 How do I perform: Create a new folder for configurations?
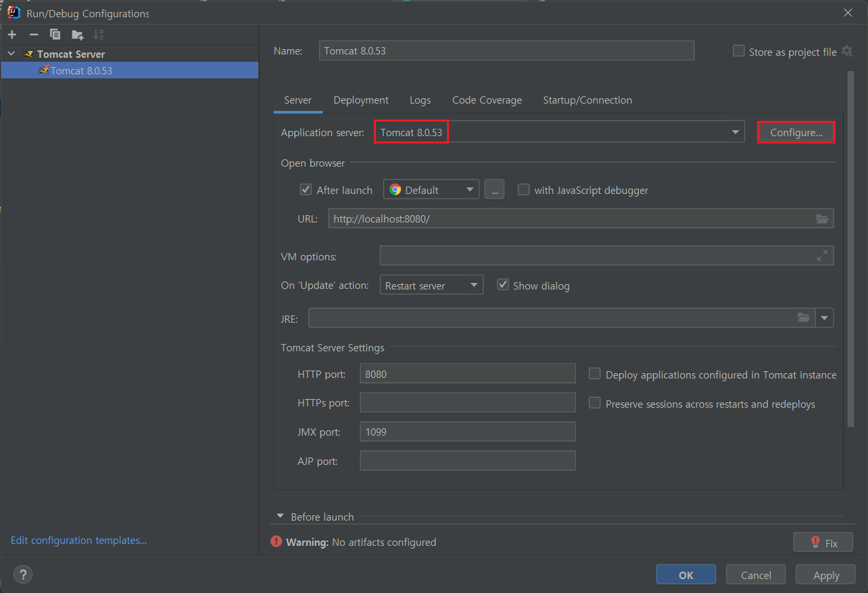tap(78, 35)
